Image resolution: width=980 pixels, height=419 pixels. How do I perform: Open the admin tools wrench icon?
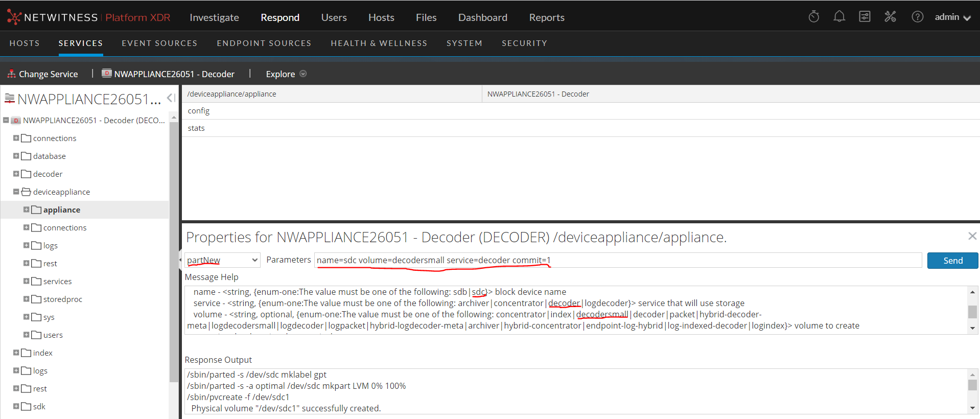[890, 17]
